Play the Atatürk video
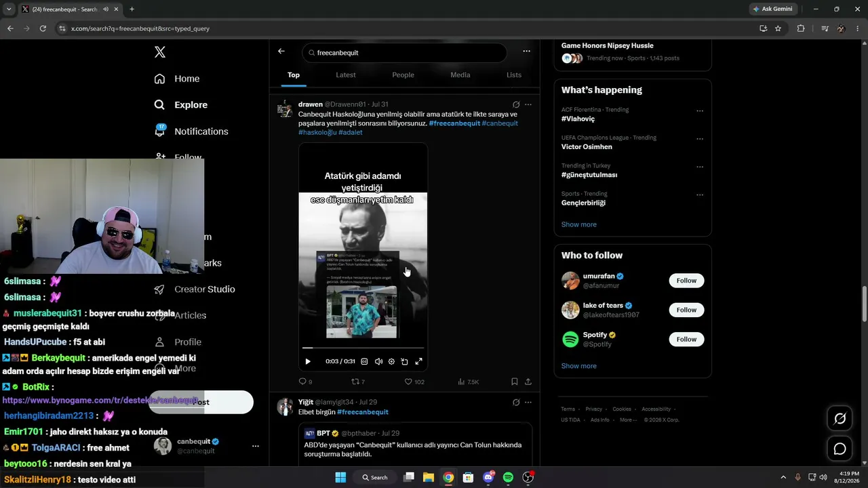Image resolution: width=868 pixels, height=488 pixels. tap(308, 362)
